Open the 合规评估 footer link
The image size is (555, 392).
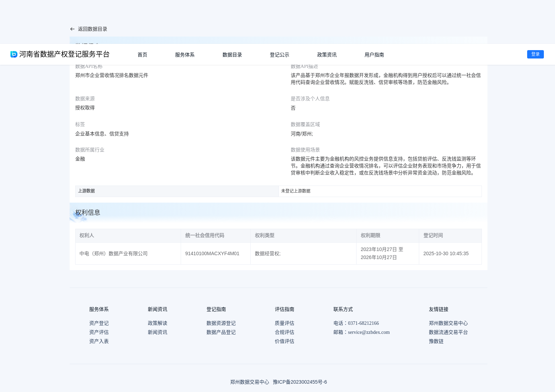coord(284,332)
